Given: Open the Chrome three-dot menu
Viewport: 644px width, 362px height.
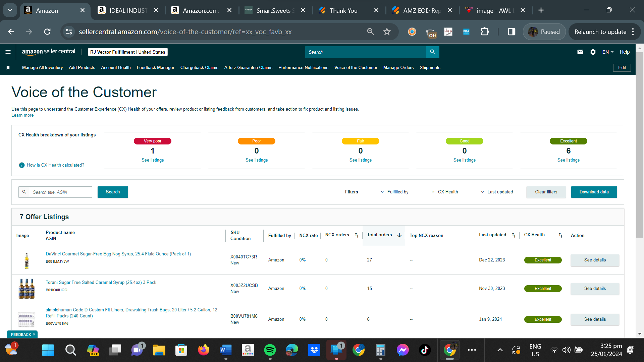Looking at the screenshot, I should [x=633, y=32].
